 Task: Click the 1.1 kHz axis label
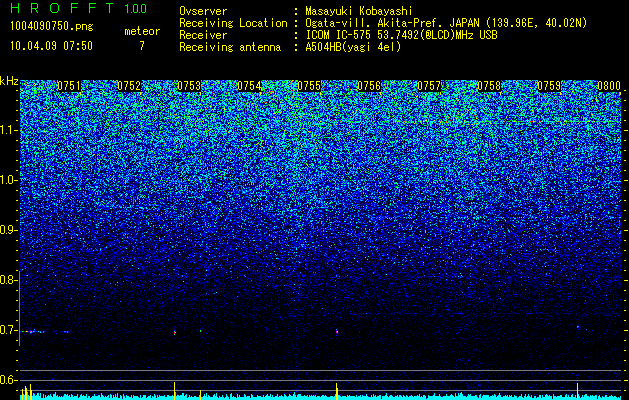tap(9, 130)
